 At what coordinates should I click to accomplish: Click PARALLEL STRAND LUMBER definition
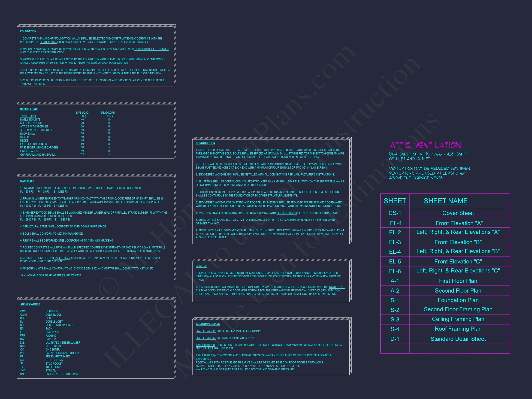click(62, 353)
